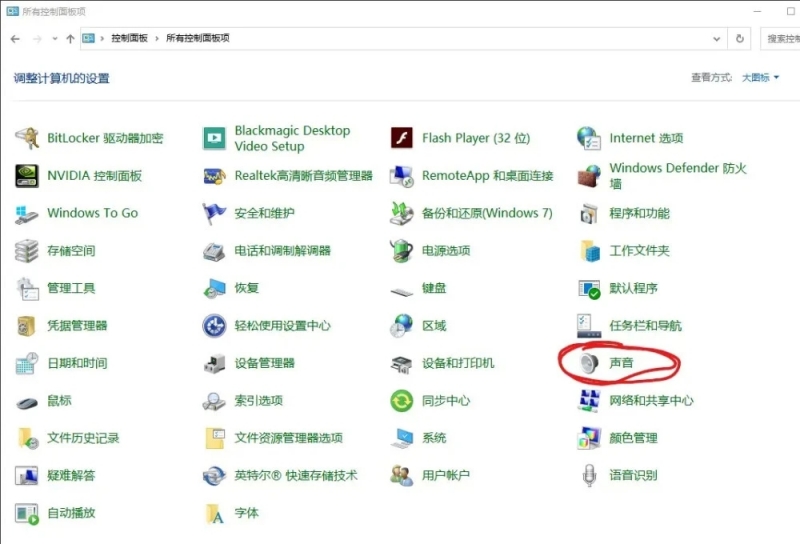Open the 区域 link
Viewport: 800px width, 544px height.
pos(434,326)
